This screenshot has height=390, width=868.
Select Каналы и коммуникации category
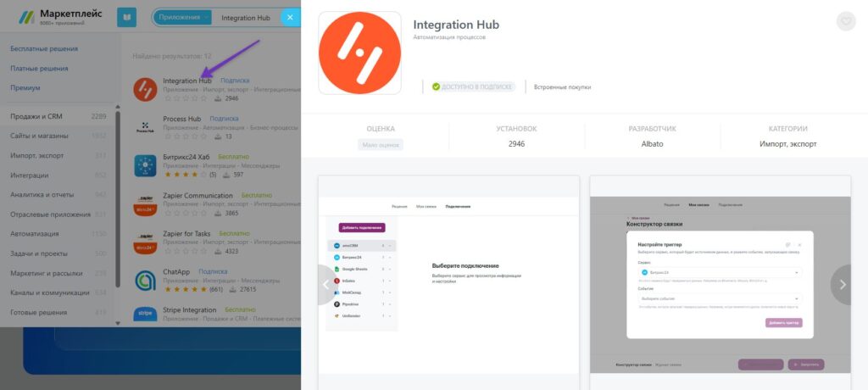tap(58, 292)
